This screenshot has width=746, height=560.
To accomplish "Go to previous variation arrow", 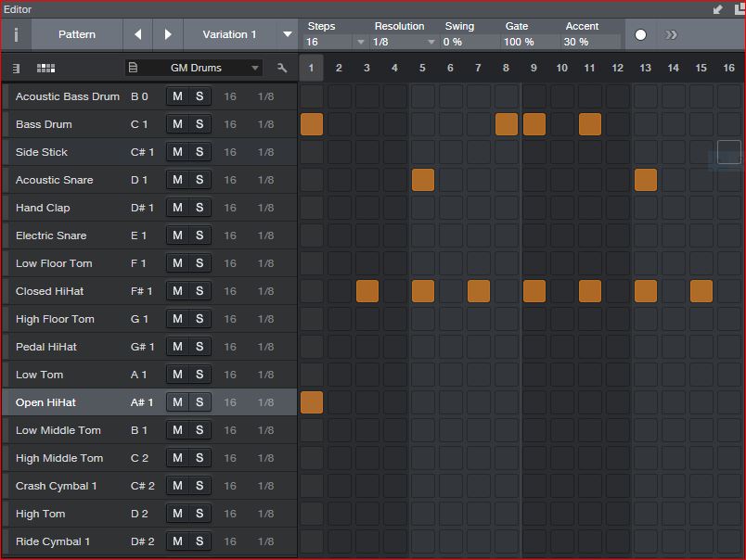I will coord(138,34).
